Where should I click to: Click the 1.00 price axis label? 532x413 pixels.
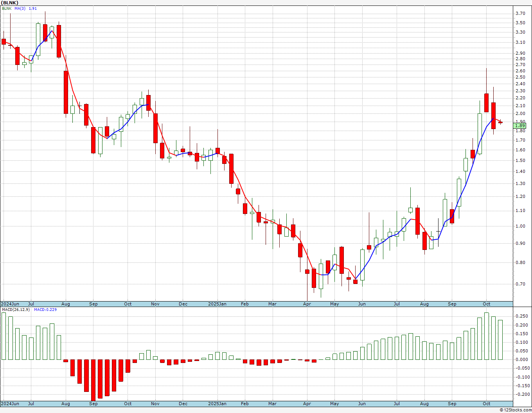520,226
